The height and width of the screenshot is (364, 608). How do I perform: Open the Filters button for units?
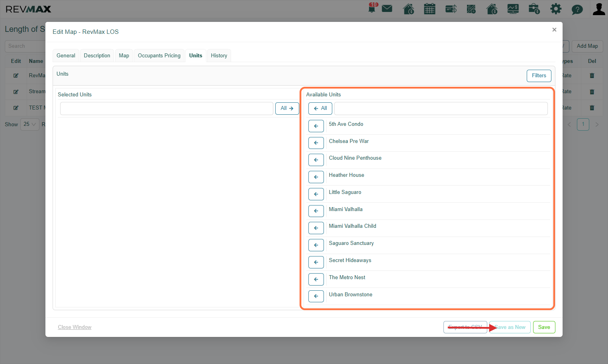[539, 76]
